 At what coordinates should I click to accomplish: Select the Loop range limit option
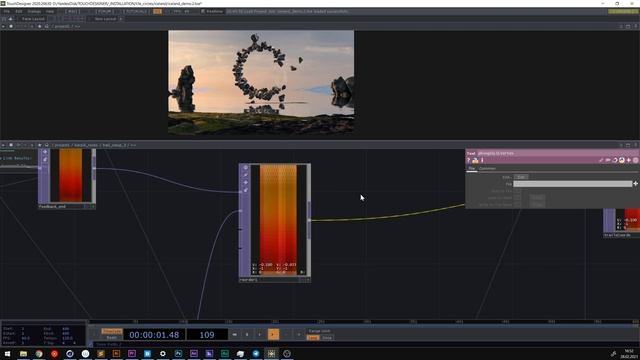click(313, 338)
